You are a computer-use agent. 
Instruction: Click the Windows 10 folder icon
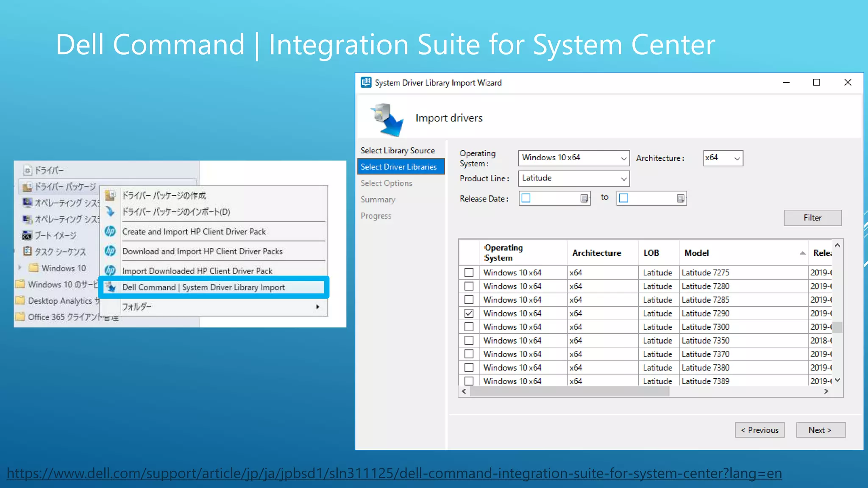(34, 268)
